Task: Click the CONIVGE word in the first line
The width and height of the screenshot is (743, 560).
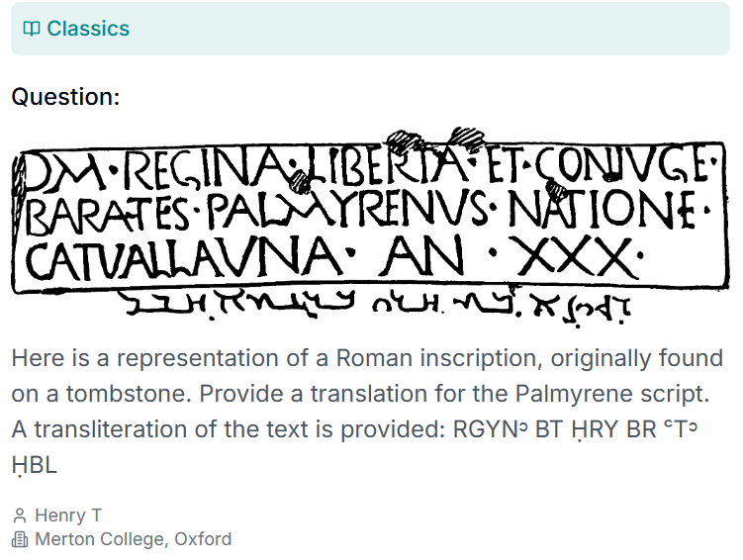Action: coord(621,166)
